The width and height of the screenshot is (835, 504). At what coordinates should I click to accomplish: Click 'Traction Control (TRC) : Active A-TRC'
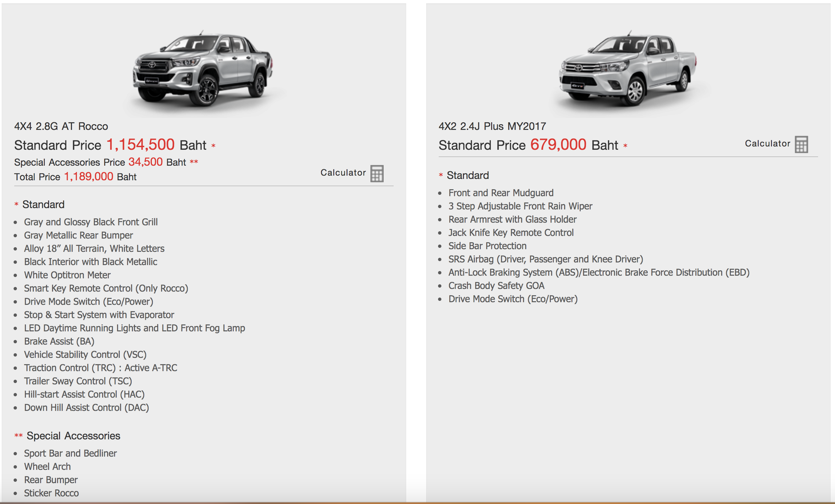click(101, 367)
